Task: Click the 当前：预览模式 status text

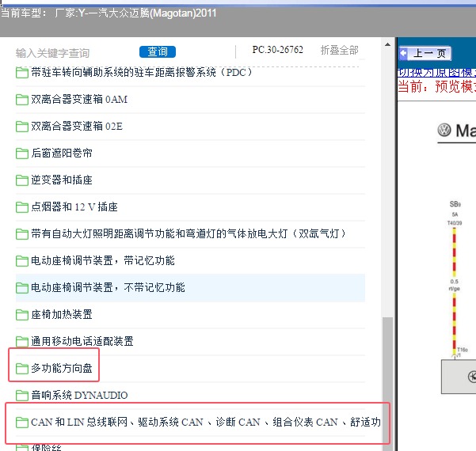Action: click(x=436, y=87)
